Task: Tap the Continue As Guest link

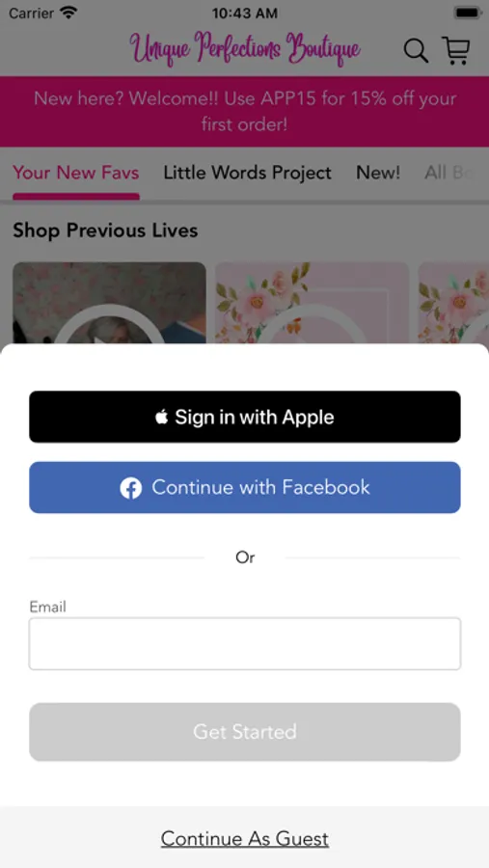Action: click(245, 839)
